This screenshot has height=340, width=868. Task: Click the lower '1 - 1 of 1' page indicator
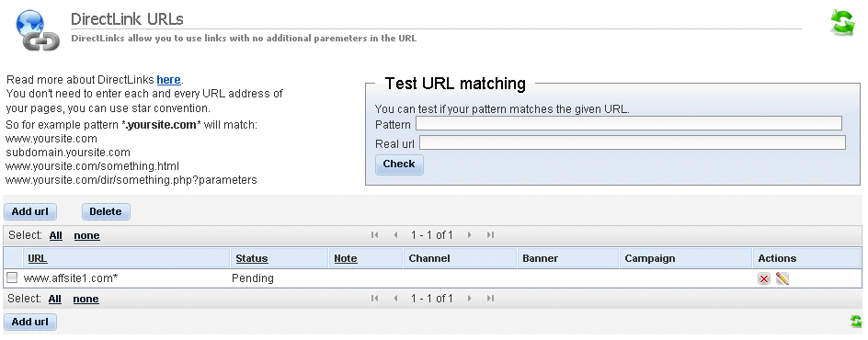[x=432, y=299]
